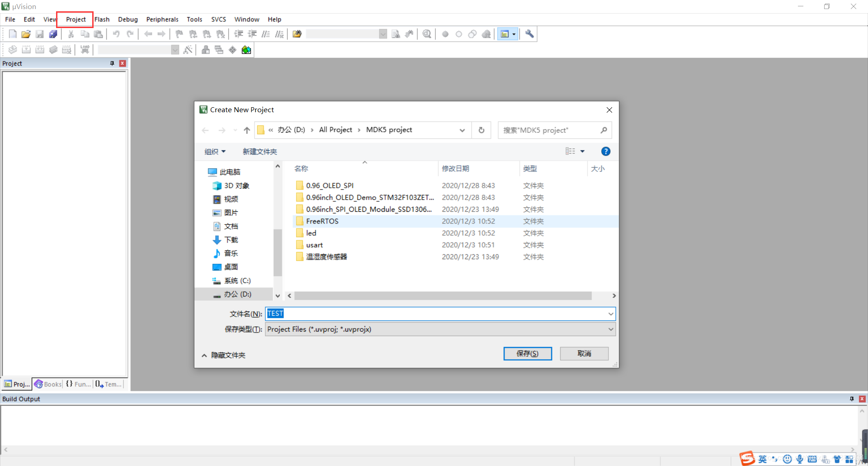Open the 组织 dropdown
Screen dimensions: 868x466
215,152
